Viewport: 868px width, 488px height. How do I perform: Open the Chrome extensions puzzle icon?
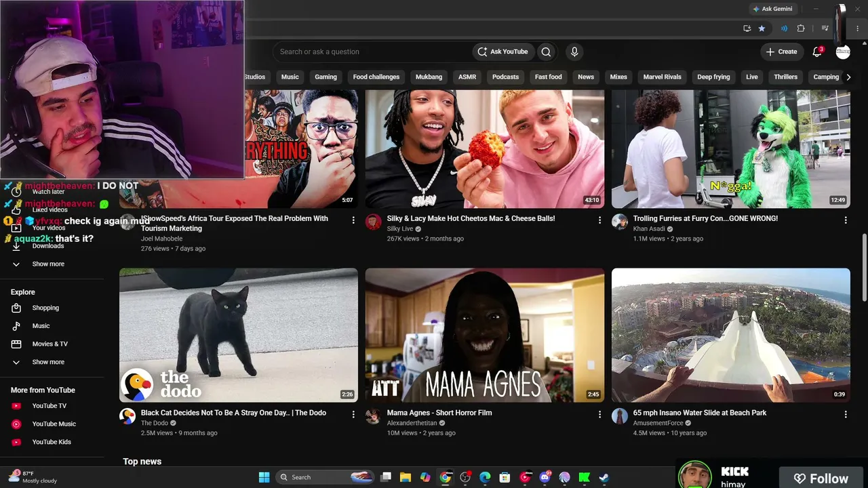(801, 28)
